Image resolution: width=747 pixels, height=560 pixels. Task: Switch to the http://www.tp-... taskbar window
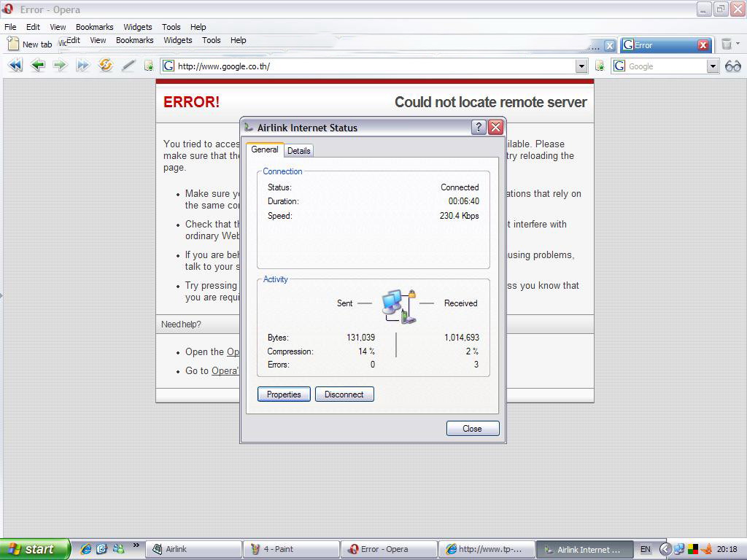pos(487,549)
